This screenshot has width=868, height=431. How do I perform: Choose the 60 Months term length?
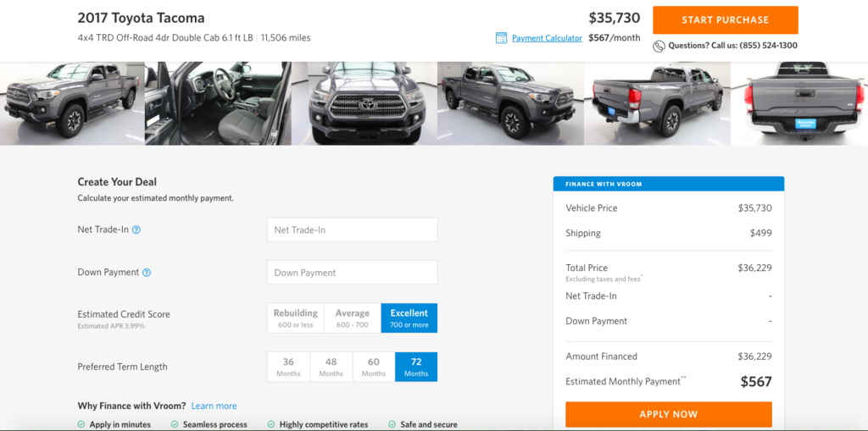point(374,367)
